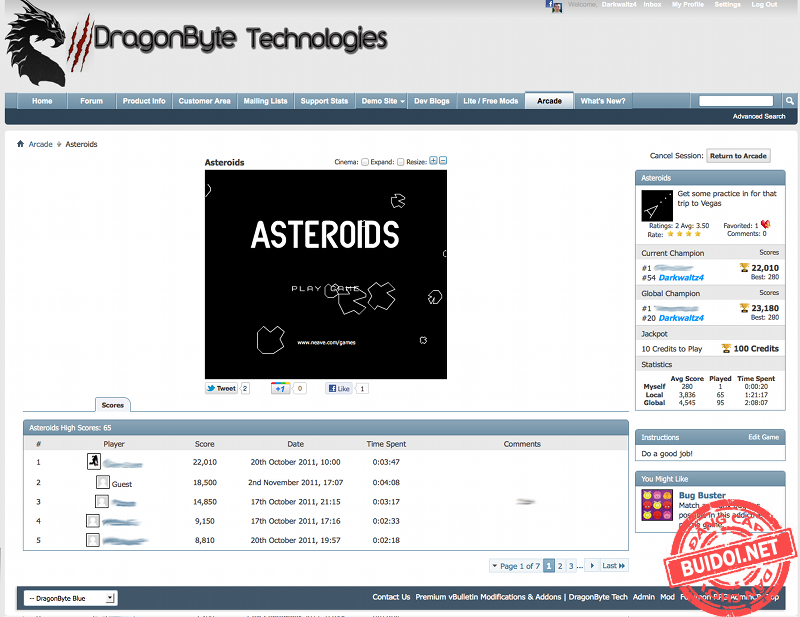The height and width of the screenshot is (617, 800).
Task: Open the page jump dropdown 'Page 1 of 7'
Action: [x=515, y=566]
